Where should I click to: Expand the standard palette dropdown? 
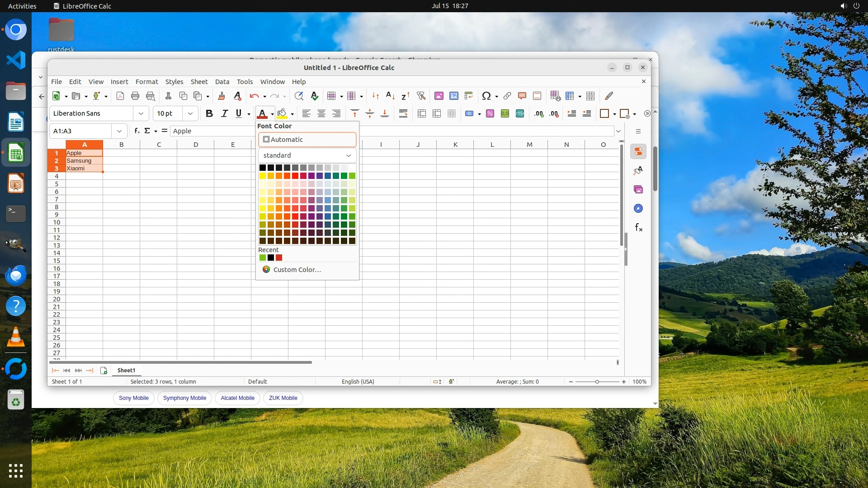point(349,155)
